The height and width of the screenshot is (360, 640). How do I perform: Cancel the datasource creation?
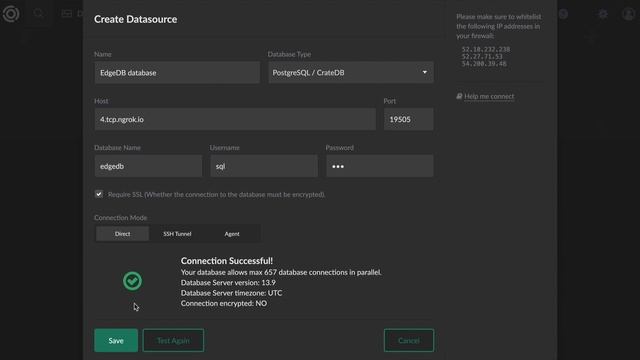(x=409, y=340)
